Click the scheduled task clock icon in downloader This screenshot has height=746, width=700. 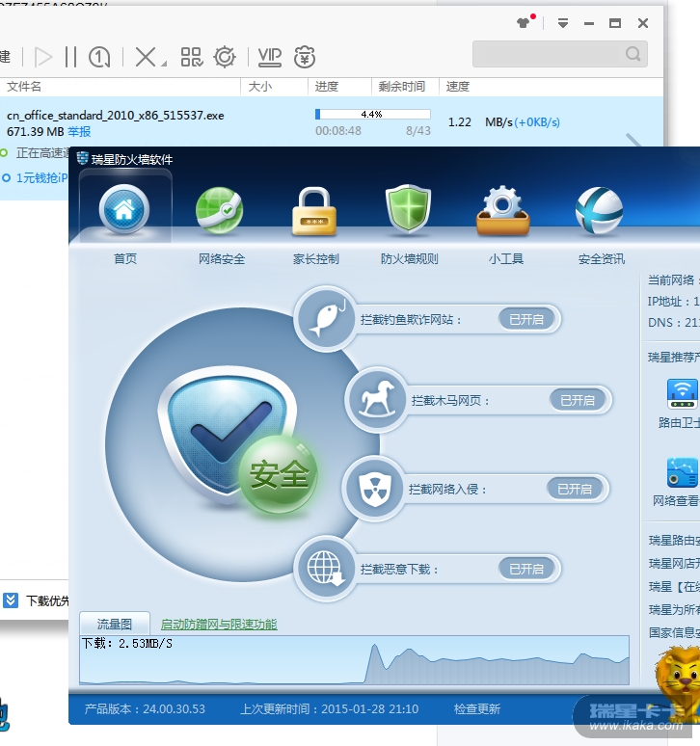point(99,57)
